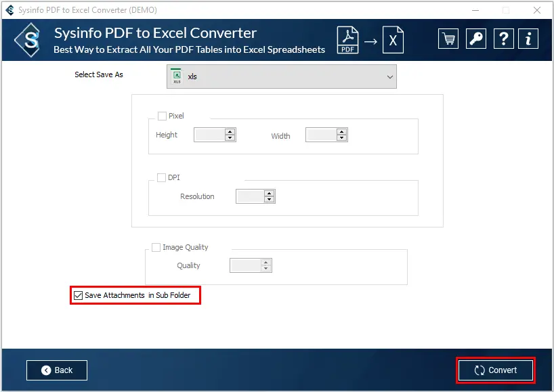Uncheck Save Attachments in Sub Folder

78,295
